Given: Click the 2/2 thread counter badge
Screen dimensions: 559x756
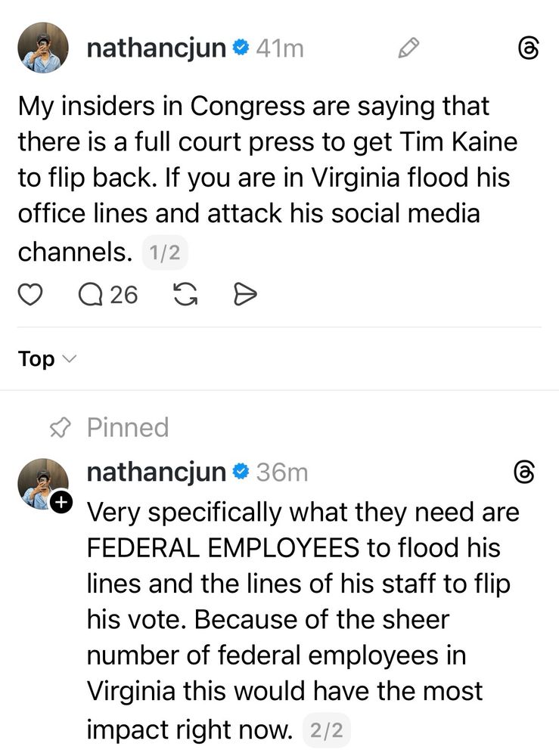Looking at the screenshot, I should pyautogui.click(x=327, y=730).
